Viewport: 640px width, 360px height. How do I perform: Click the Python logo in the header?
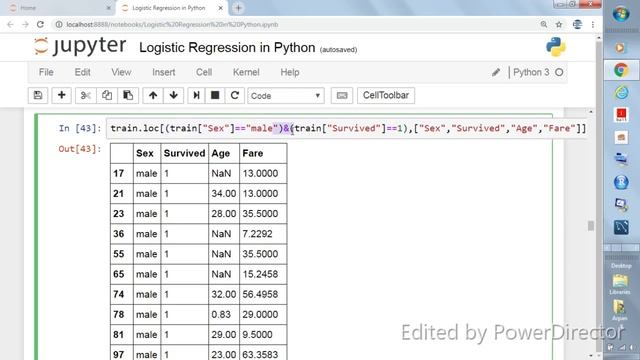tap(556, 47)
